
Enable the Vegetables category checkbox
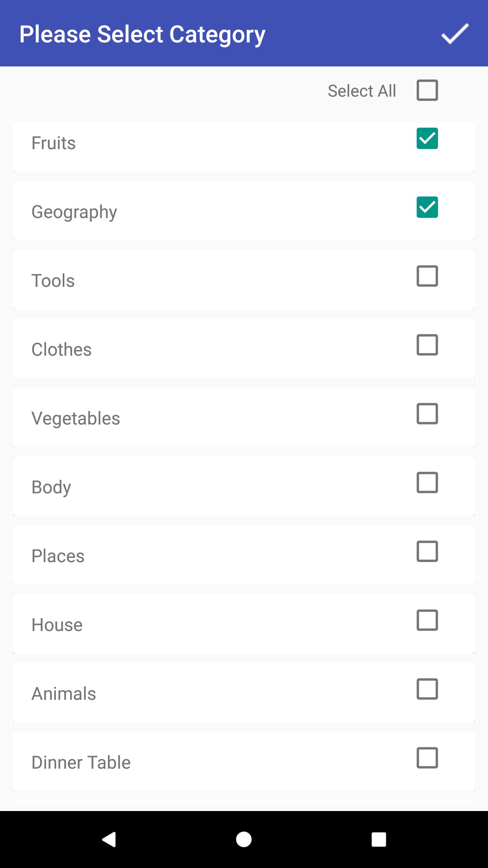[x=427, y=414]
